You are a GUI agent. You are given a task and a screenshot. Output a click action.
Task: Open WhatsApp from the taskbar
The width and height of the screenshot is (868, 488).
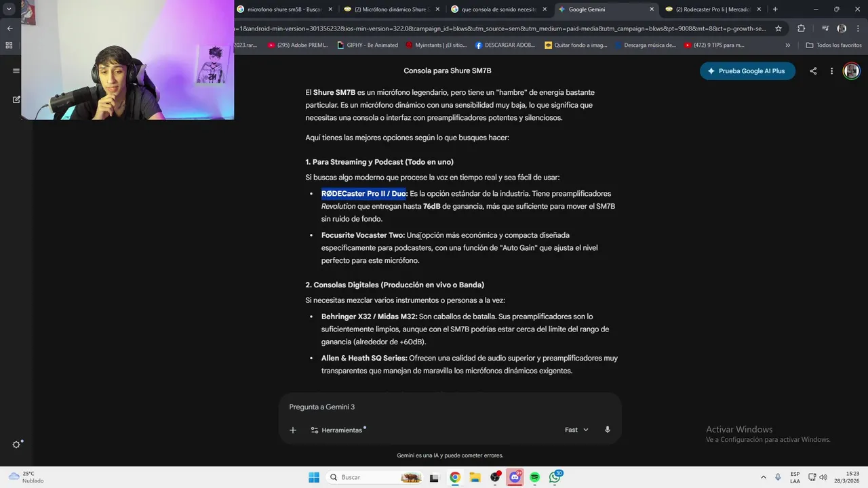[x=555, y=477]
